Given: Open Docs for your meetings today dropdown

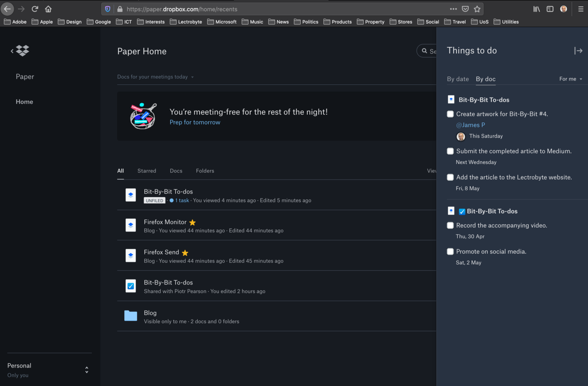Looking at the screenshot, I should tap(155, 77).
